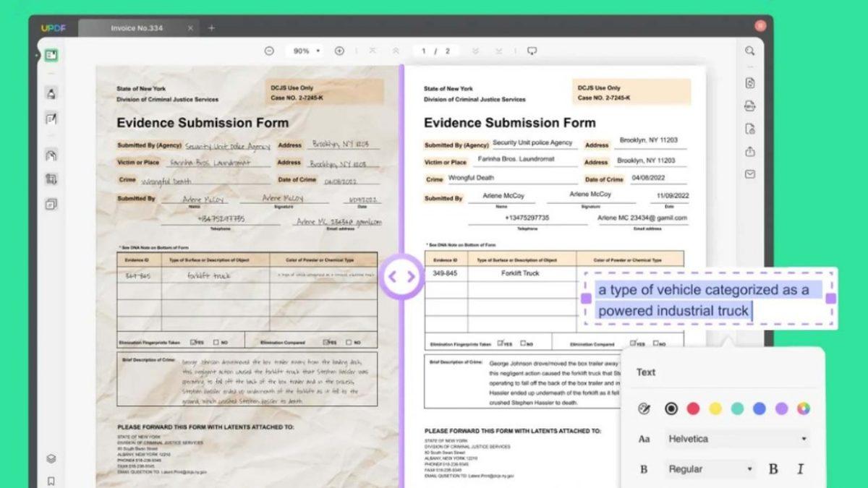Select the red text color swatch
The image size is (868, 488).
(693, 408)
